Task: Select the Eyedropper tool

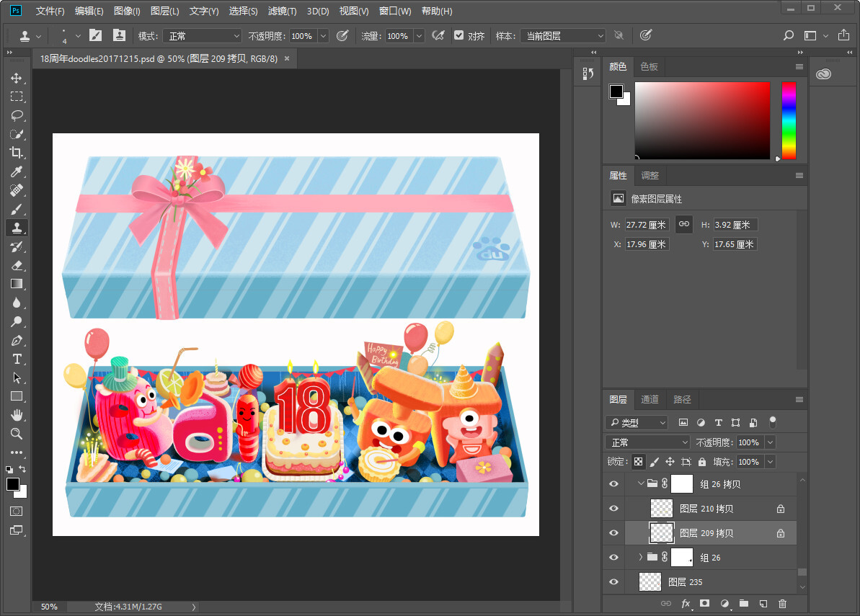Action: 17,171
